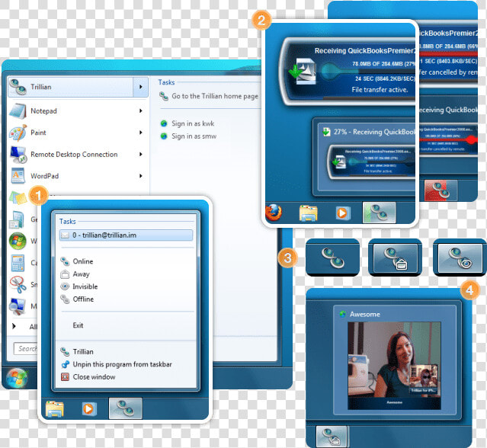The height and width of the screenshot is (448, 487).
Task: Click the Windows Start orb
Action: click(x=17, y=378)
